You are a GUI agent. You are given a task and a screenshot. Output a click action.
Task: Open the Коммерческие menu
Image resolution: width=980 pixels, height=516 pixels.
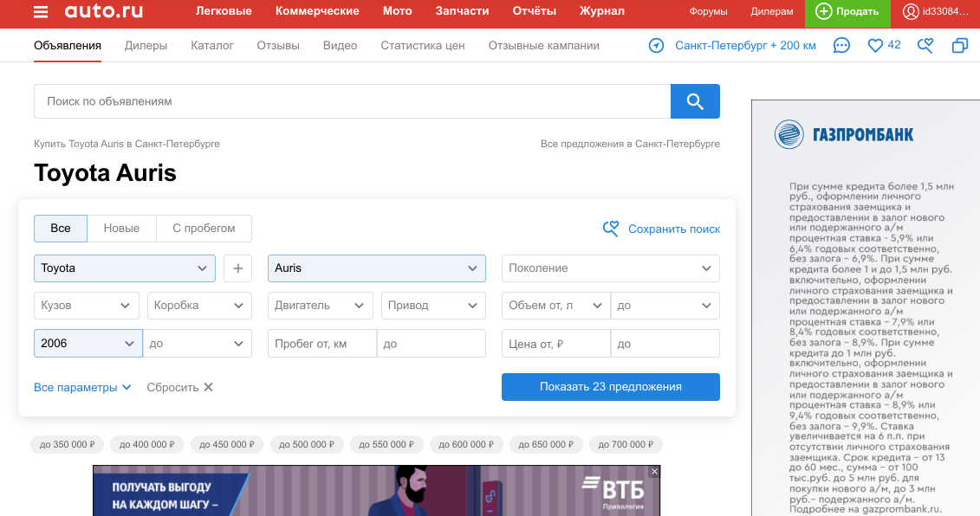317,11
